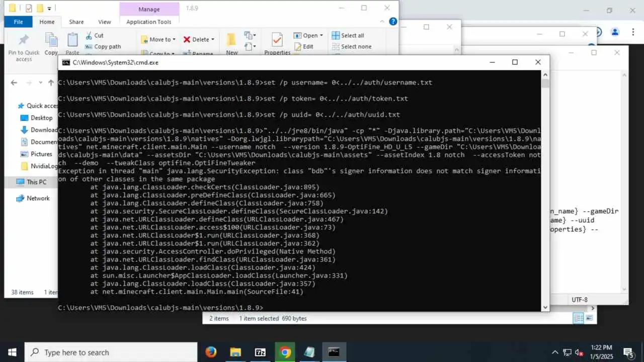Select Documents in navigation pane
Viewport: 644px width, 362px height.
pyautogui.click(x=39, y=142)
